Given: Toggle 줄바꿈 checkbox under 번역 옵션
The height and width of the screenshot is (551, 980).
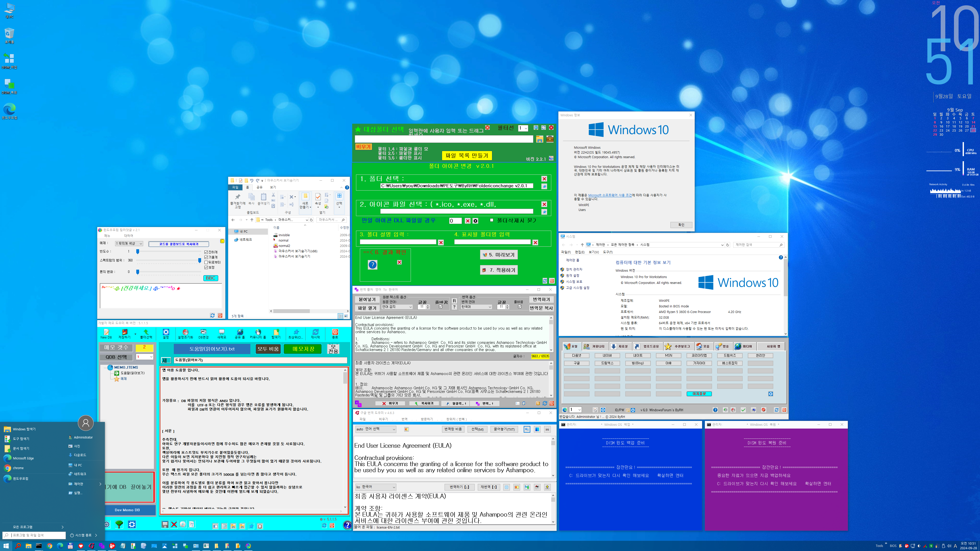Looking at the screenshot, I should (520, 307).
